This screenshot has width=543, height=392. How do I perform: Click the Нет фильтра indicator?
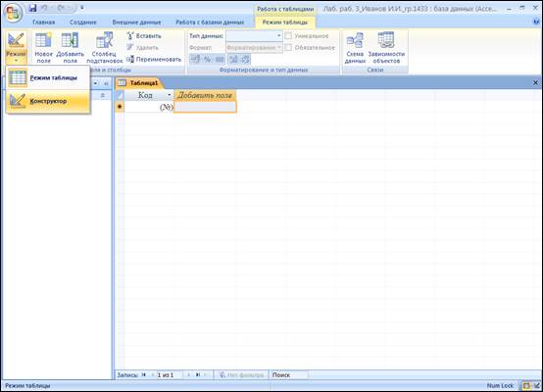242,375
